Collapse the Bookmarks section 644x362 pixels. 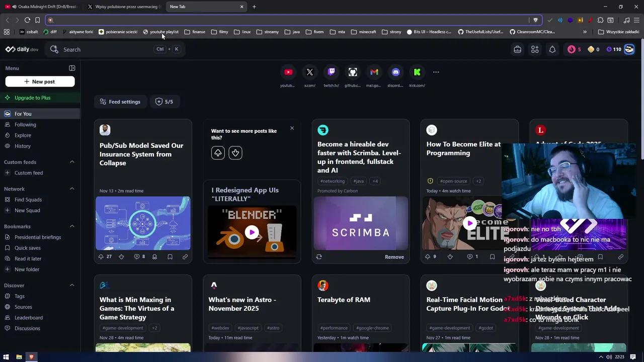(72, 226)
